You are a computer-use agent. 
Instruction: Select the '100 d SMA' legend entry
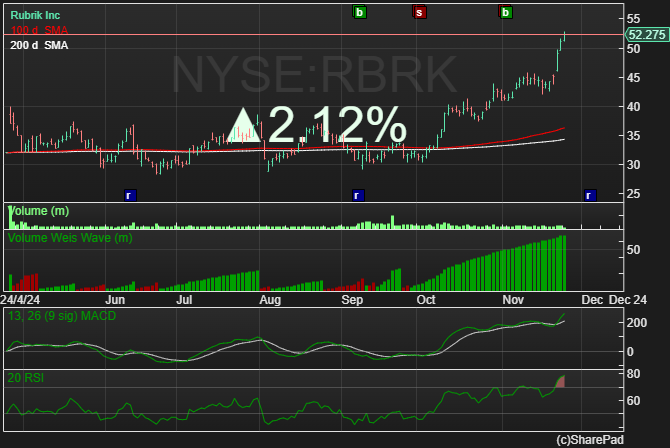click(39, 30)
